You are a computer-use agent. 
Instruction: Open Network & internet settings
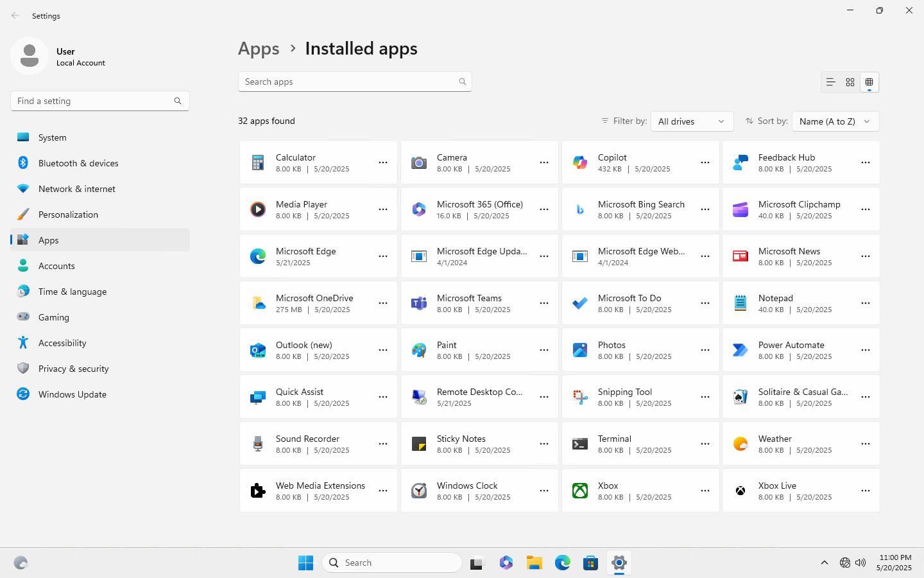100,189
